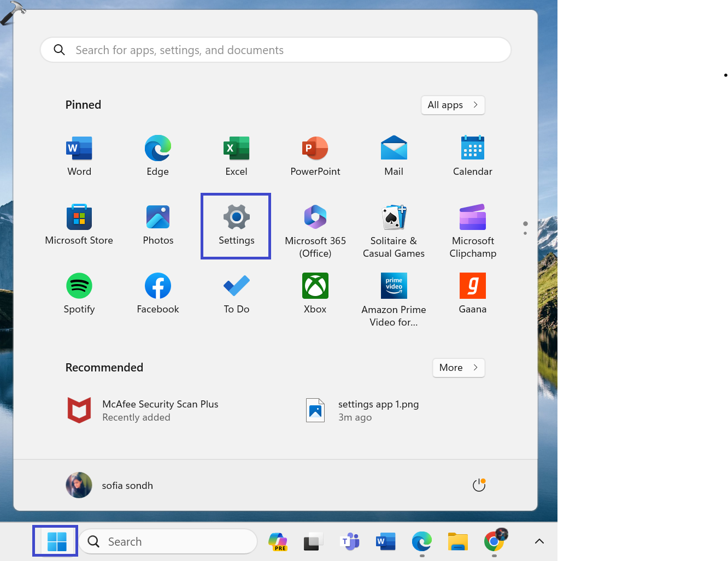Viewport: 728px width, 561px height.
Task: Open Microsoft Store pinned app
Action: (x=79, y=225)
